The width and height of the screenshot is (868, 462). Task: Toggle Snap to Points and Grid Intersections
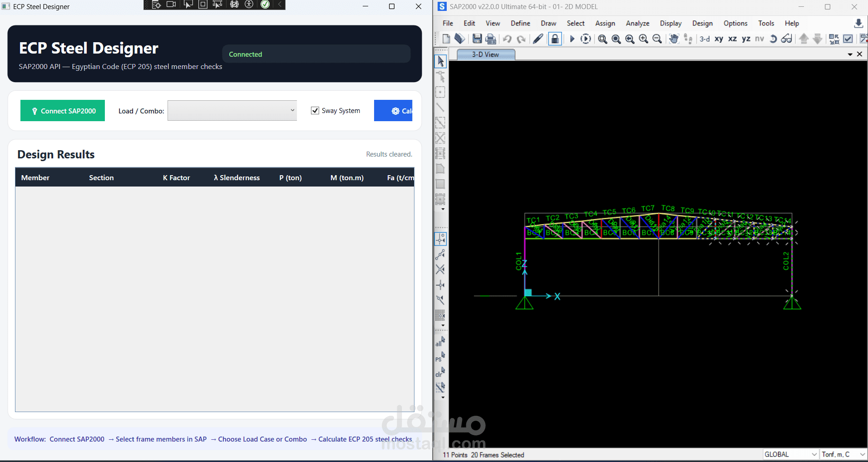tap(440, 239)
